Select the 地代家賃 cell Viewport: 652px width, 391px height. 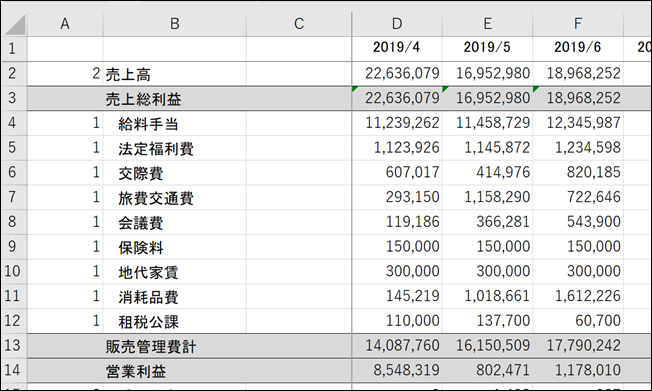[174, 271]
